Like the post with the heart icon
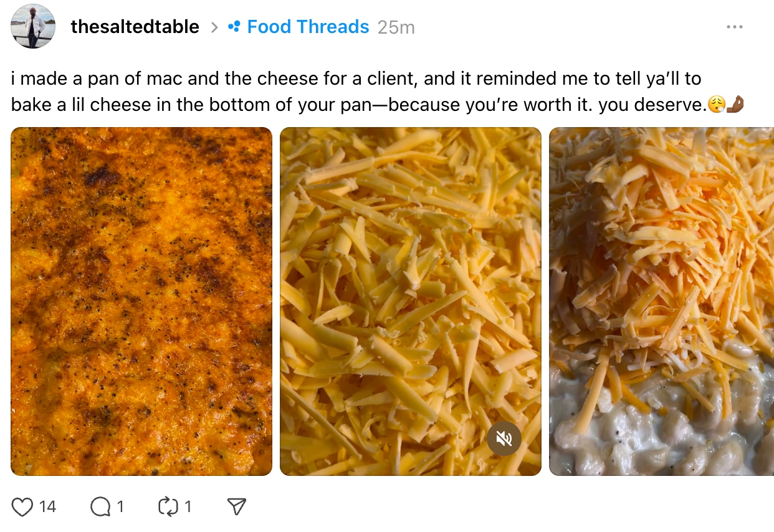Screen dimensions: 774x532 click(x=22, y=507)
